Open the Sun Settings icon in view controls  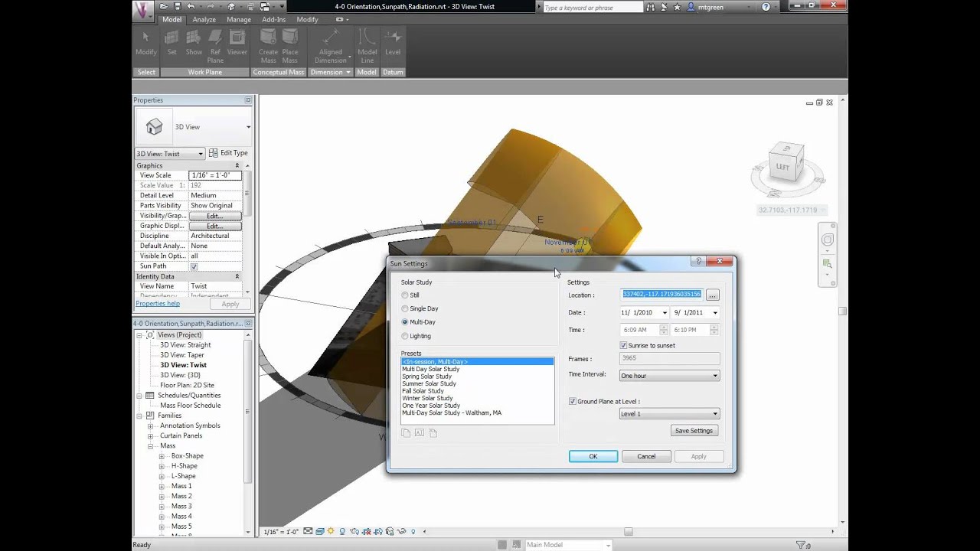(x=330, y=530)
